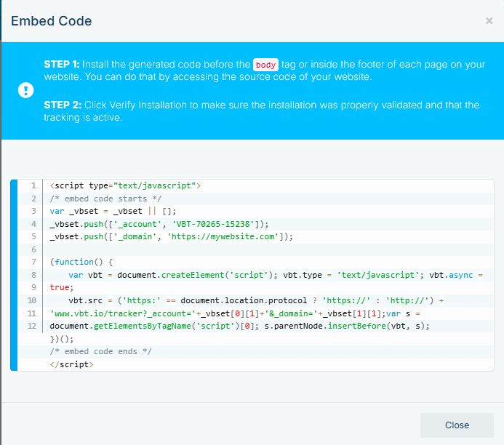Screen dimensions: 504x445
Task: Click the 'body' tag badge
Action: (x=265, y=65)
